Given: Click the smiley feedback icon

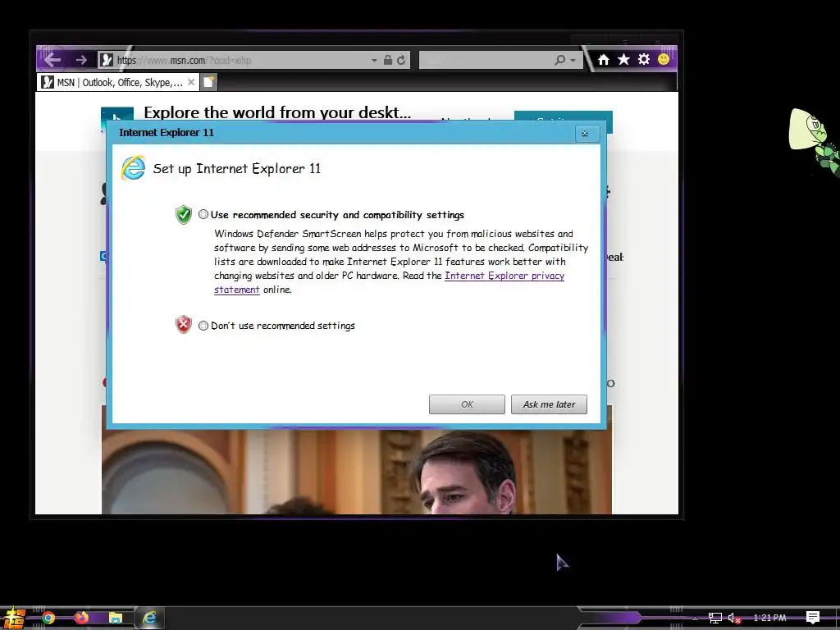Looking at the screenshot, I should tap(664, 59).
